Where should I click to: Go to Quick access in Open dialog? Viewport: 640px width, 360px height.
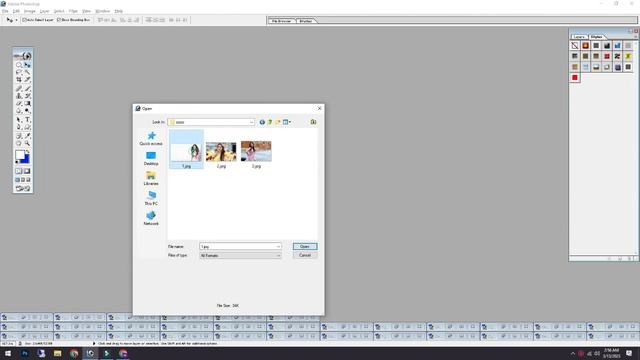(151, 138)
